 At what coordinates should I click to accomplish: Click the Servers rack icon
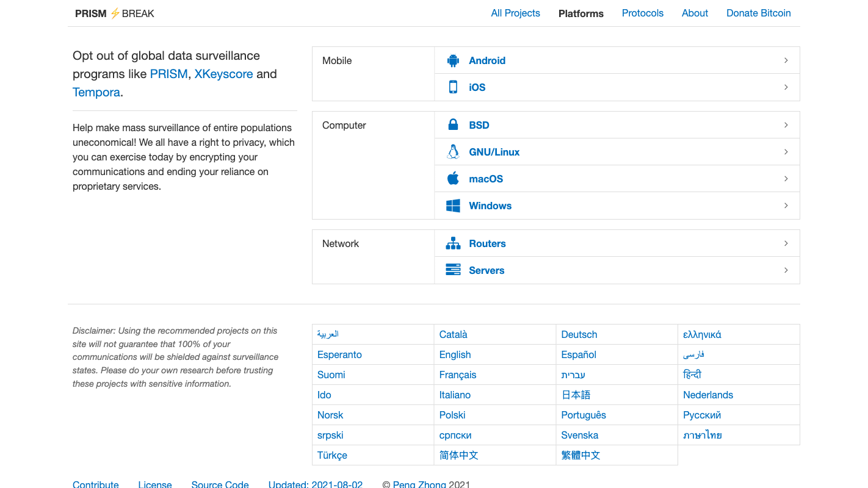453,270
